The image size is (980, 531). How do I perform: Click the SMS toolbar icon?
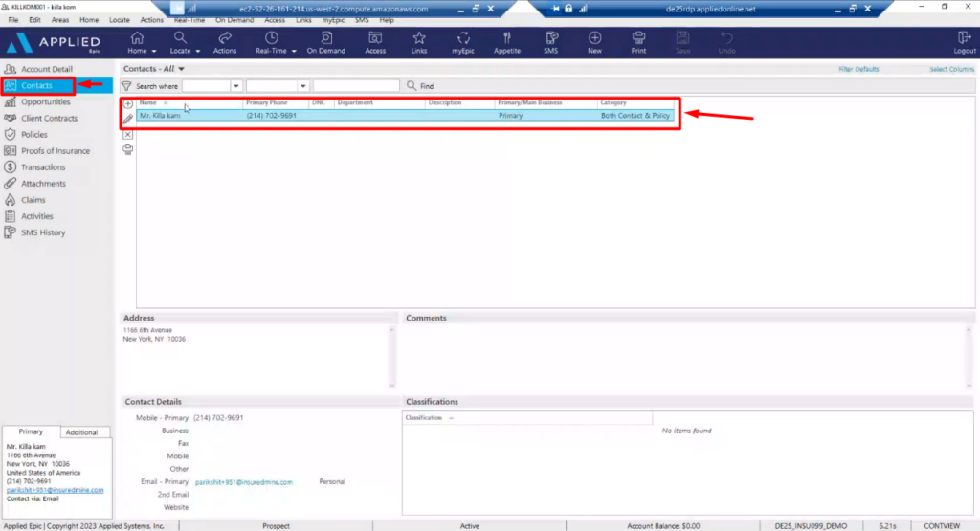551,38
